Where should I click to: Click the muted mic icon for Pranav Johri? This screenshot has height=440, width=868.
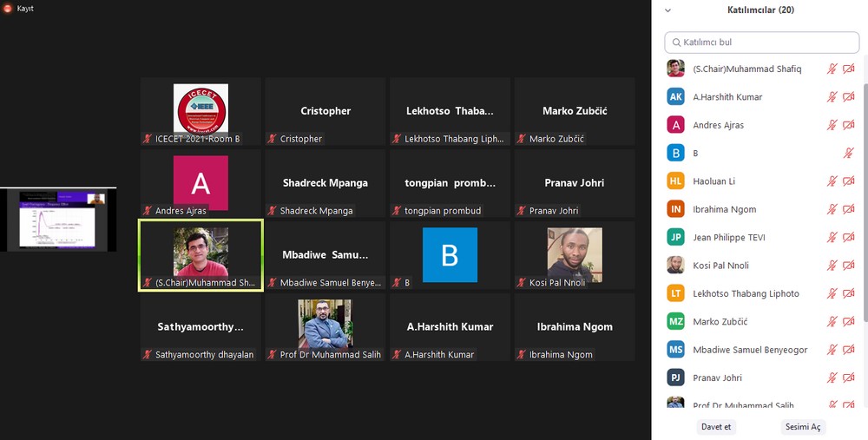[x=832, y=378]
